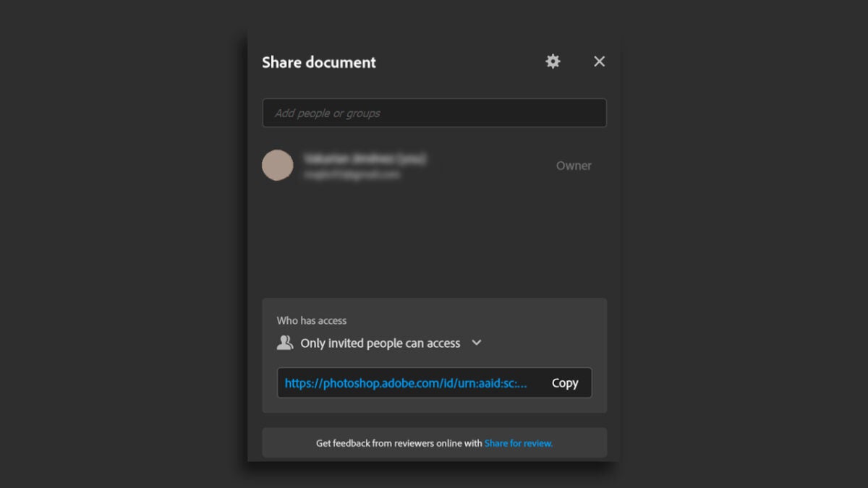Click the photoshop.adobe.com share link URL
This screenshot has width=868, height=488.
tap(406, 383)
